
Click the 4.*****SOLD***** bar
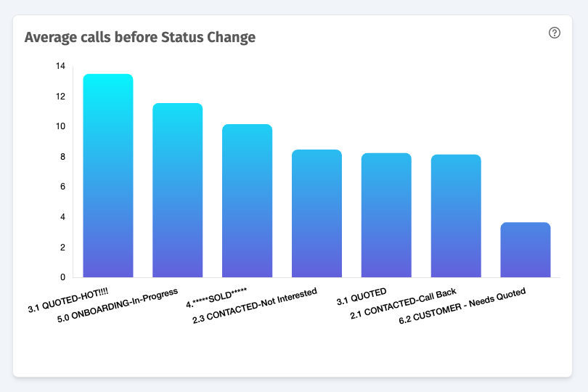[247, 200]
